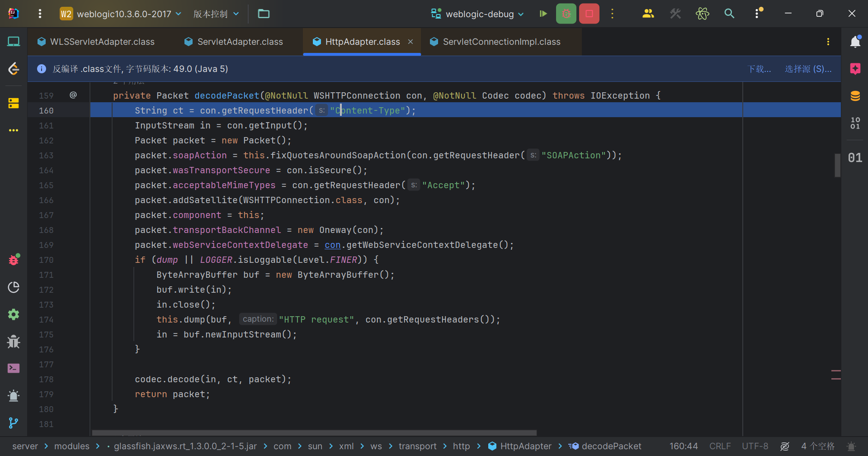
Task: Click the resume program play icon
Action: click(543, 14)
